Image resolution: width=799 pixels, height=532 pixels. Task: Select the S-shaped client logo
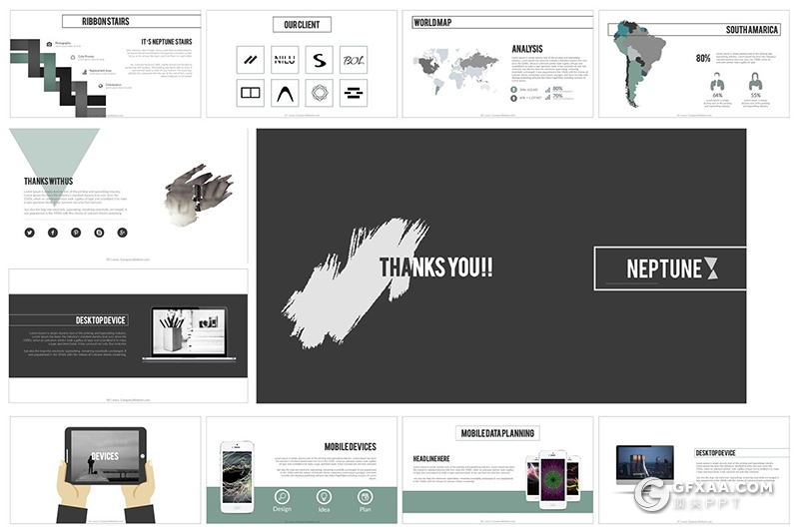pyautogui.click(x=319, y=59)
